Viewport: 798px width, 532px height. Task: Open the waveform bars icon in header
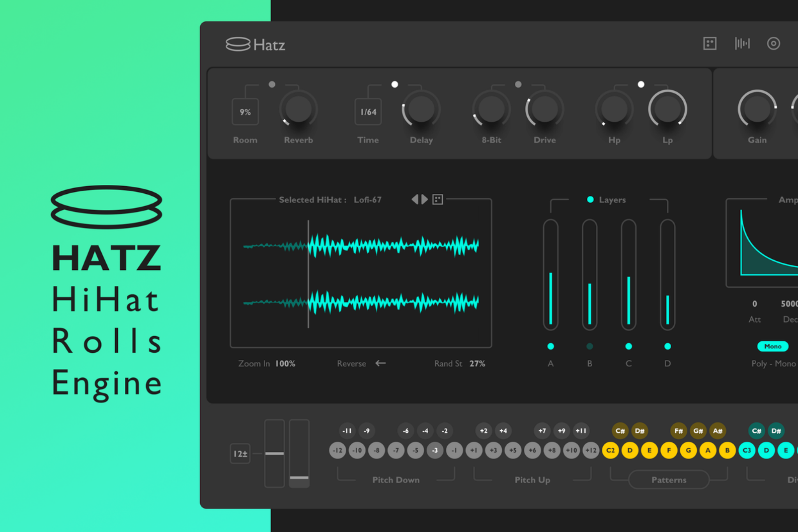742,43
